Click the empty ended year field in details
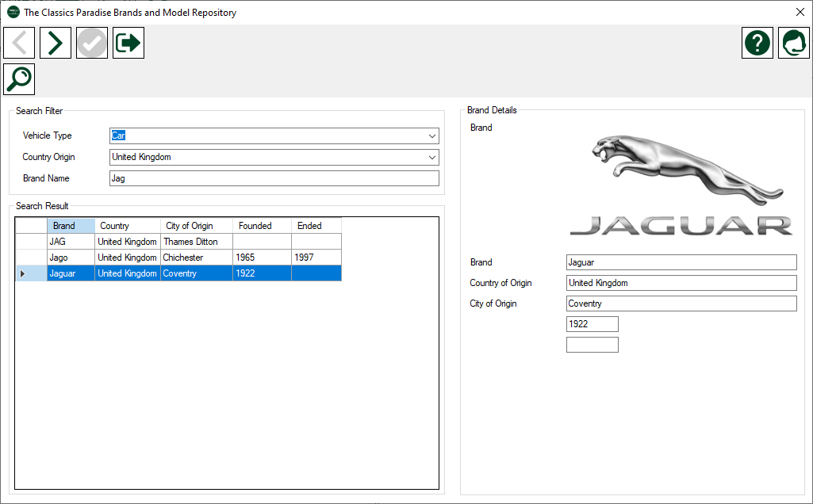 pos(592,345)
